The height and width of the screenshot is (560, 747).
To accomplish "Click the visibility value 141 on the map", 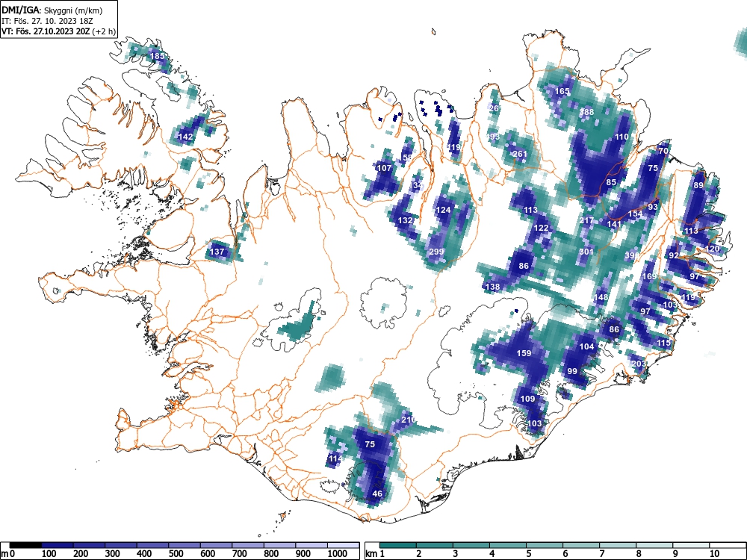I will 614,224.
